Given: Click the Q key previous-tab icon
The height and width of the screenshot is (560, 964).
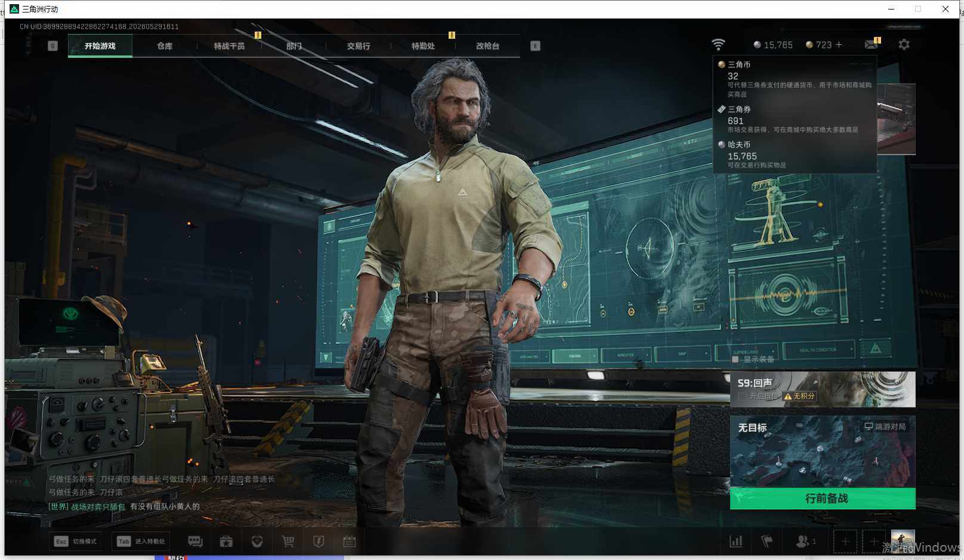Looking at the screenshot, I should (x=52, y=46).
